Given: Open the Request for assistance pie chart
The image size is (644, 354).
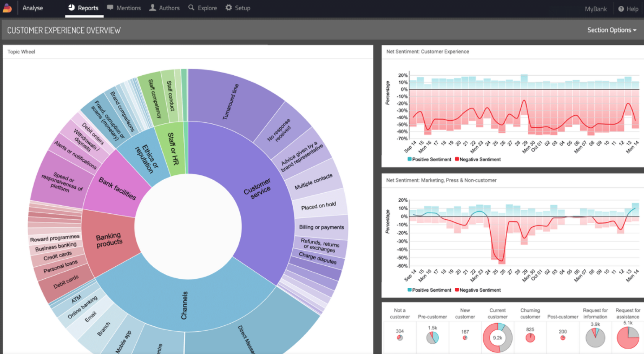Looking at the screenshot, I should (628, 338).
